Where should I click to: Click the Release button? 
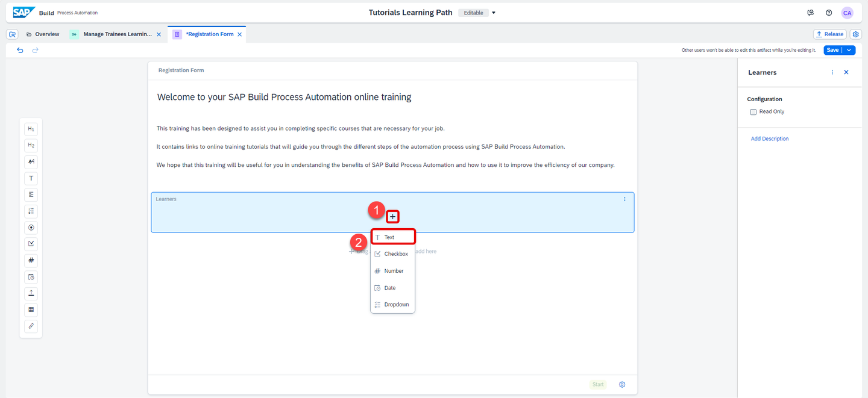(x=829, y=34)
